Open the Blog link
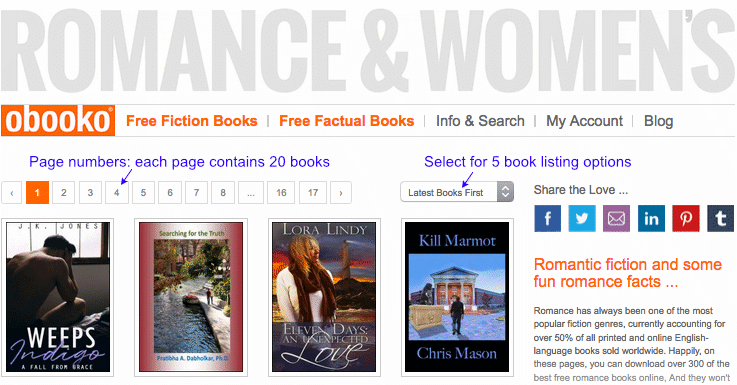737x385 pixels. tap(659, 121)
